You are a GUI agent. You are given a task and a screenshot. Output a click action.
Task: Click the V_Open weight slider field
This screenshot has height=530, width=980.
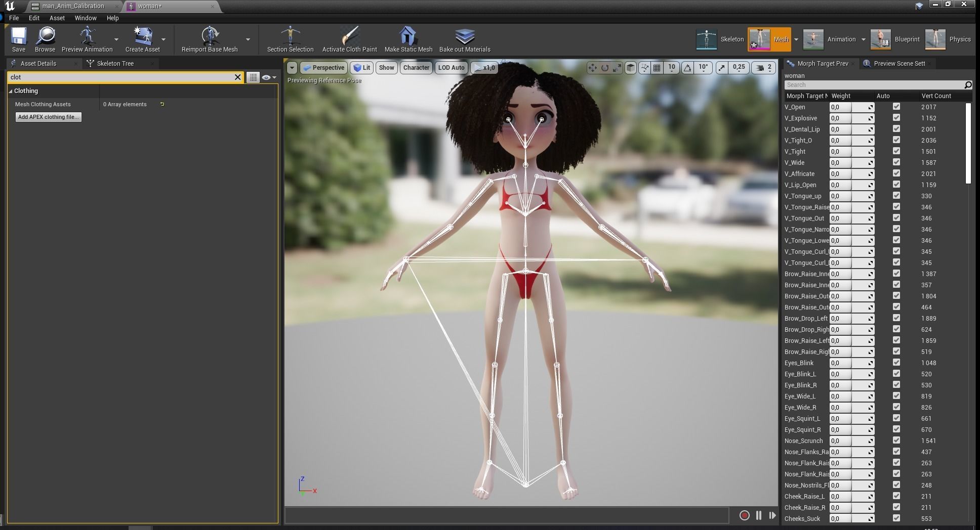pos(851,107)
